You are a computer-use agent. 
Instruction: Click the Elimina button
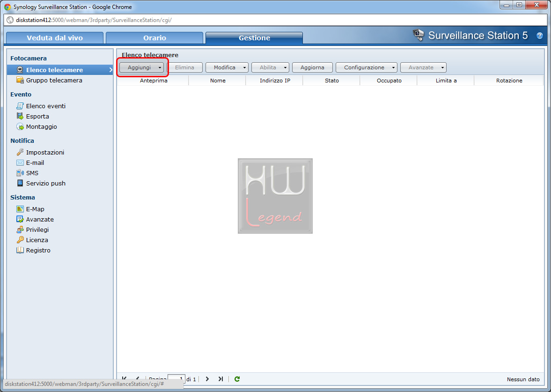tap(184, 67)
